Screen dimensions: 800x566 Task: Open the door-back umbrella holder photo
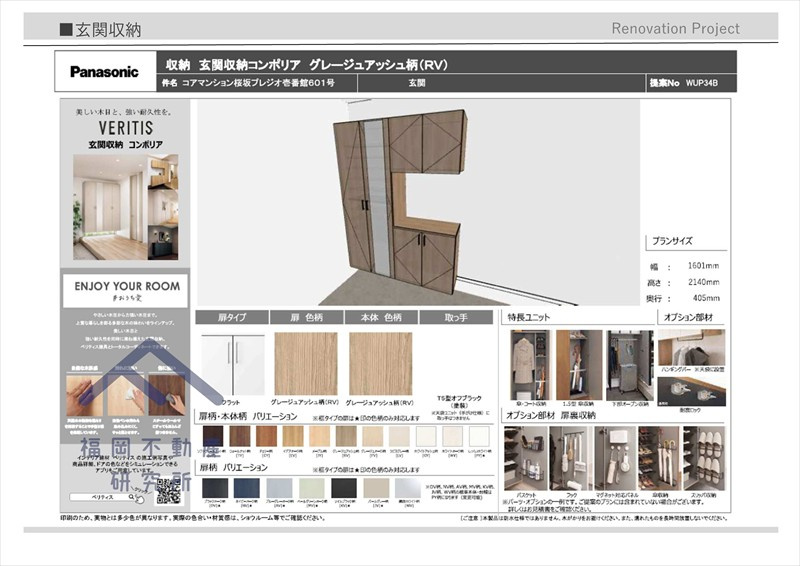659,458
